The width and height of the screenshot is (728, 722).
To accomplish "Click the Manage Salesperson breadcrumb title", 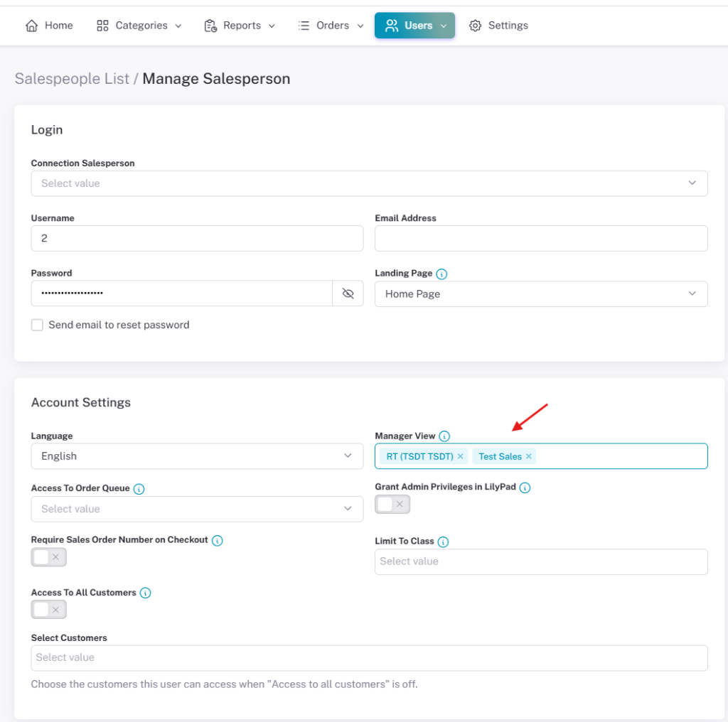I will [x=216, y=78].
